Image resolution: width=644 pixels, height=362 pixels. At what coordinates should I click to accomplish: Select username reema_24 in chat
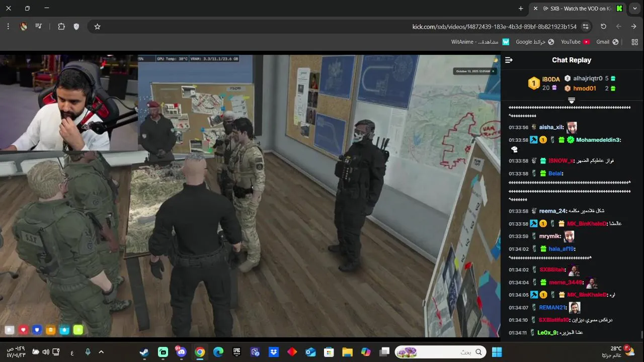(x=553, y=211)
